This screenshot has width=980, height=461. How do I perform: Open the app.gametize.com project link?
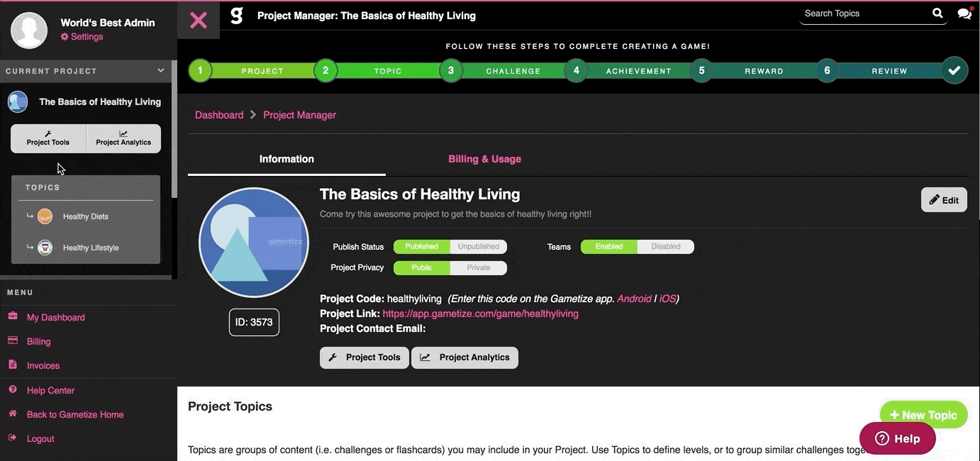481,313
